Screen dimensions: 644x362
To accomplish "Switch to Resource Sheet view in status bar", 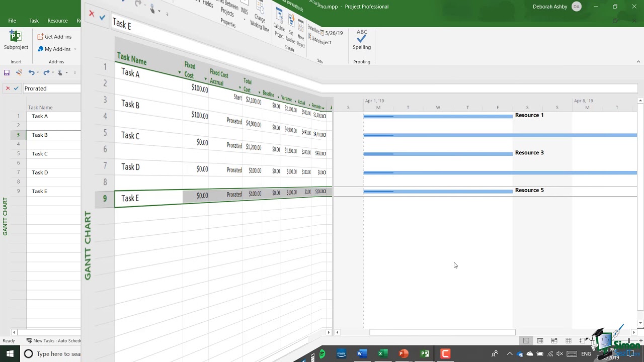I will pos(568,341).
